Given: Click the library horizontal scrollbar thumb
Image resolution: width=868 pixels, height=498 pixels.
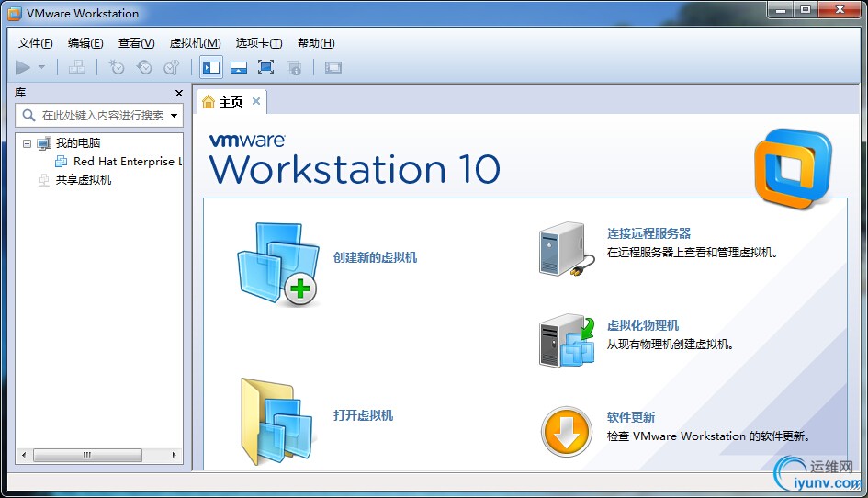Looking at the screenshot, I should click(87, 455).
